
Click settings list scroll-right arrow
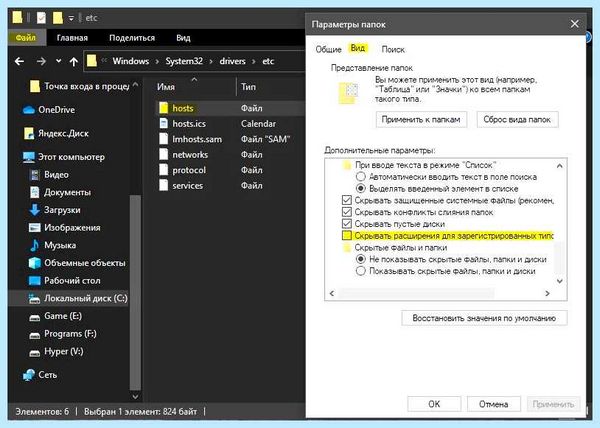click(547, 293)
